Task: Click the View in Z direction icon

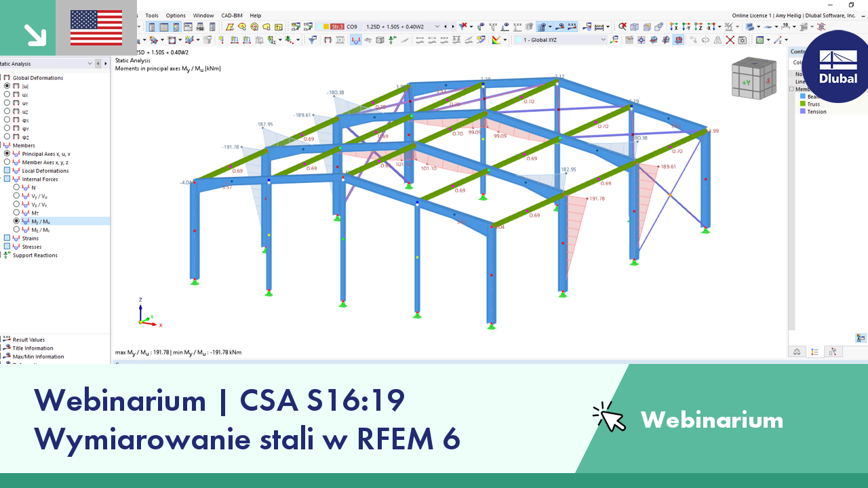Action: 698,26
